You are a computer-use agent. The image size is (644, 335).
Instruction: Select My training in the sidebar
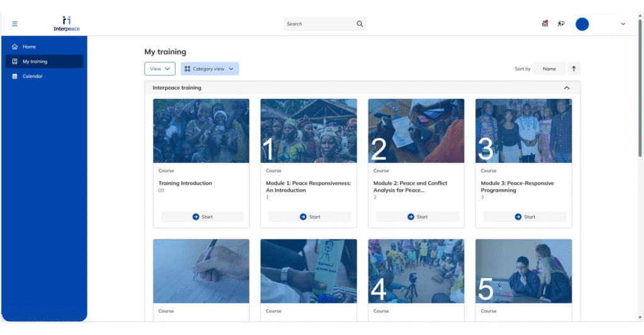click(35, 62)
